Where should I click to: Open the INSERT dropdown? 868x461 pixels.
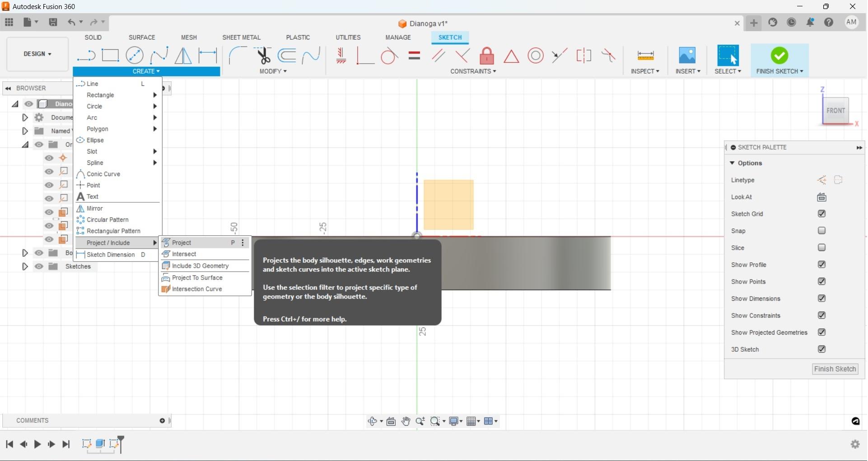(x=688, y=71)
